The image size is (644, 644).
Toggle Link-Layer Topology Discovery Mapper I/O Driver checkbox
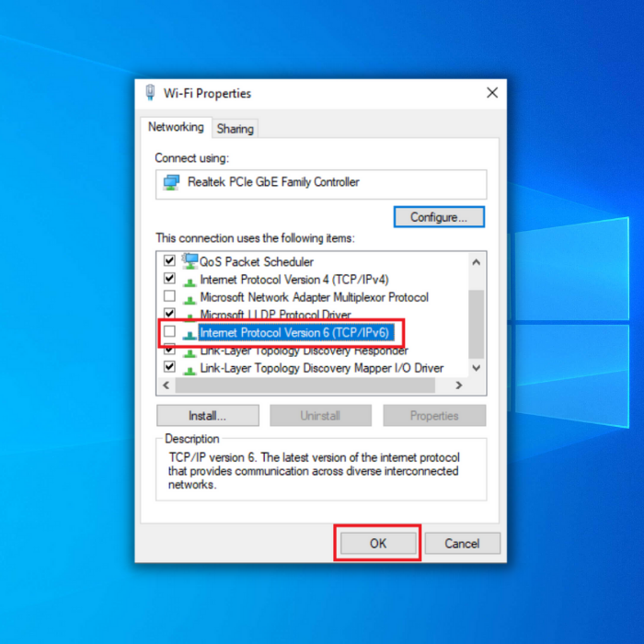pos(169,366)
